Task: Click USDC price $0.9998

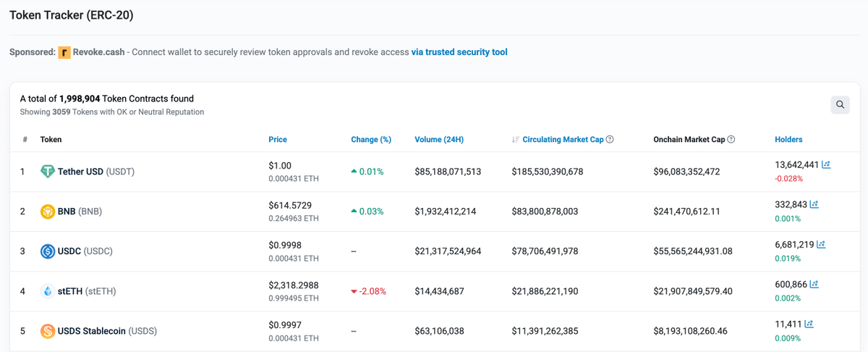Action: click(x=285, y=246)
